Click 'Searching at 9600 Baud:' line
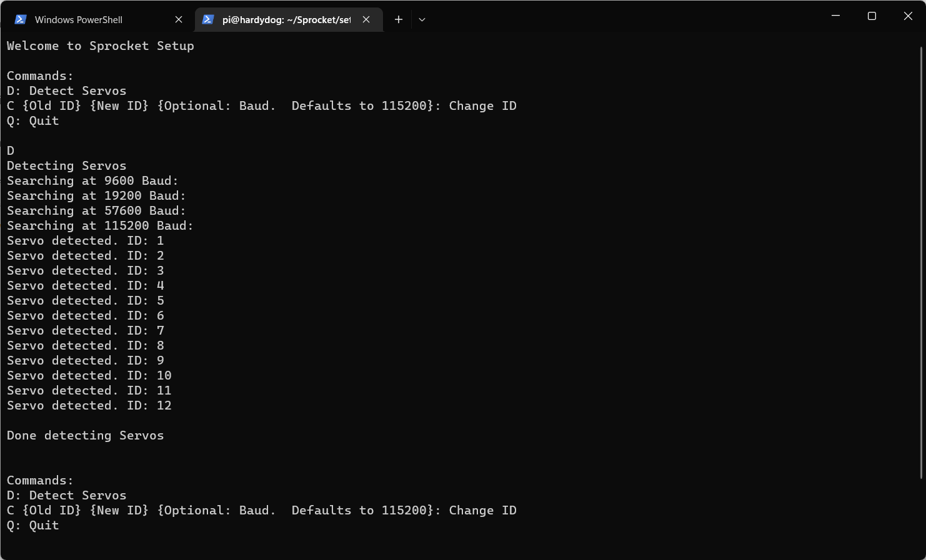Screen dimensions: 926x560 pos(93,180)
